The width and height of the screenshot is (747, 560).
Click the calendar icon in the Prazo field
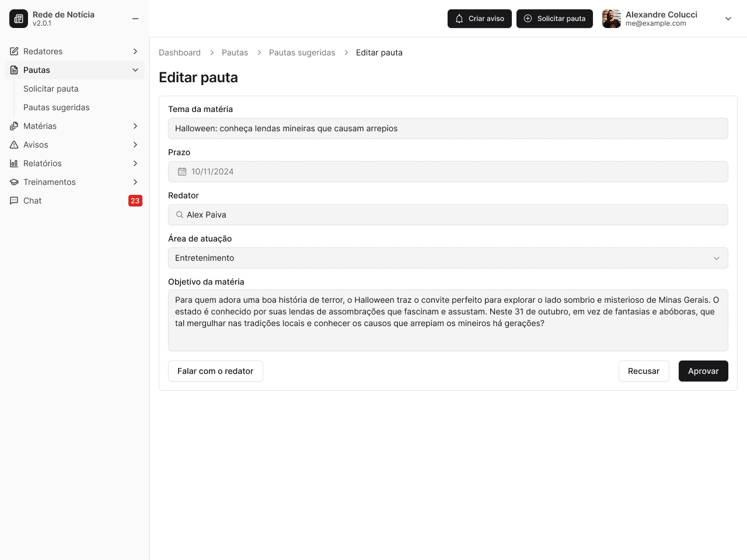(181, 171)
